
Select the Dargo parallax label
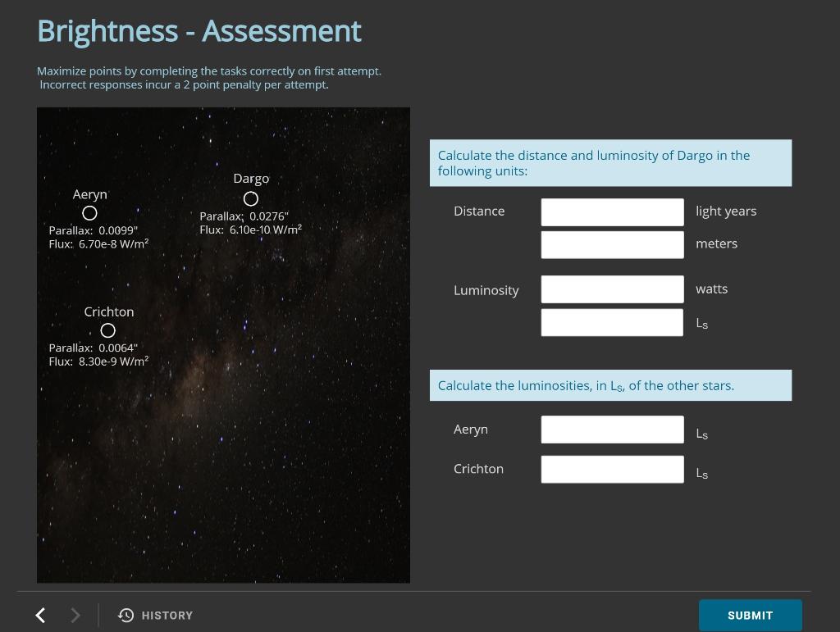coord(244,216)
